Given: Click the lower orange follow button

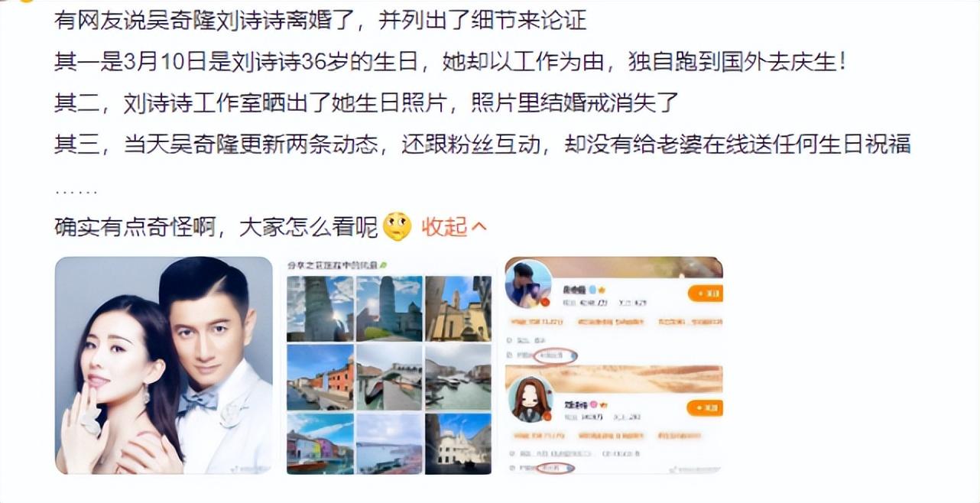Looking at the screenshot, I should (705, 408).
